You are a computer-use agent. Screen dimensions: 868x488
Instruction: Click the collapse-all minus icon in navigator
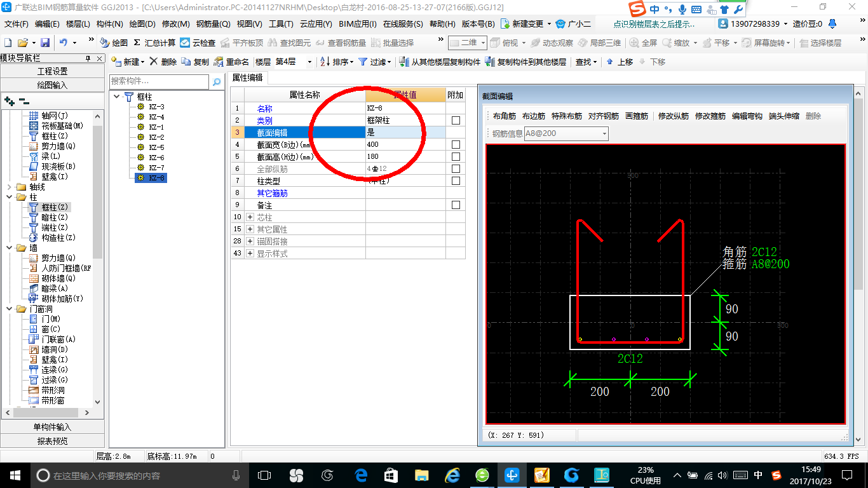pyautogui.click(x=24, y=100)
